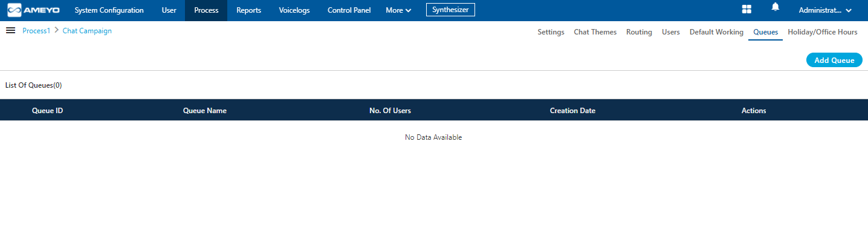Viewport: 868px width, 242px height.
Task: Click the Actions column header
Action: coord(754,111)
